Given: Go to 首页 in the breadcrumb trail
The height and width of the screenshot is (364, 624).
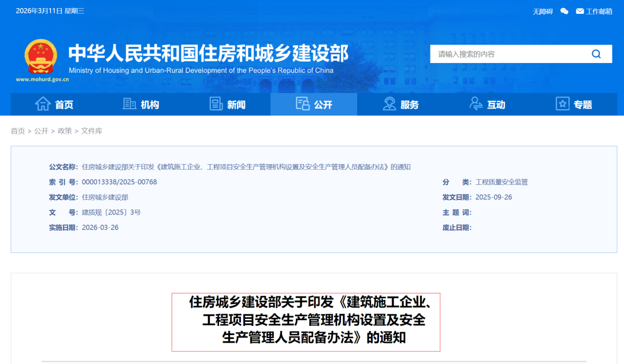Looking at the screenshot, I should tap(18, 131).
